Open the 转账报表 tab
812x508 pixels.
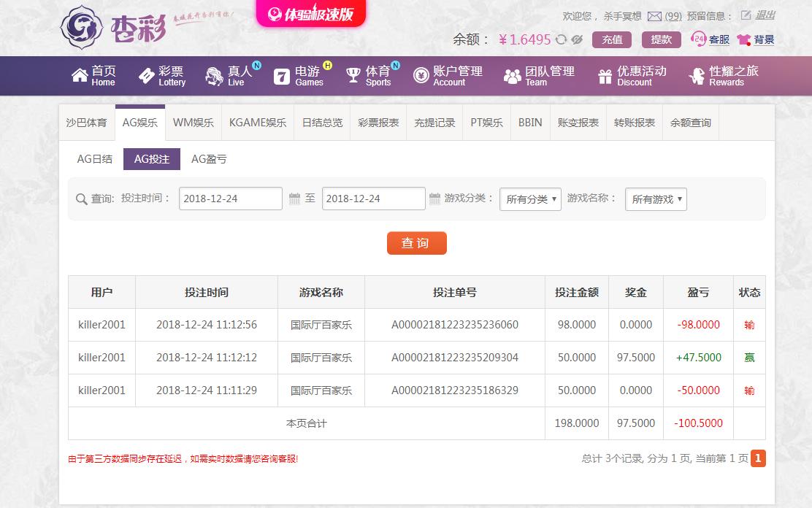point(635,123)
